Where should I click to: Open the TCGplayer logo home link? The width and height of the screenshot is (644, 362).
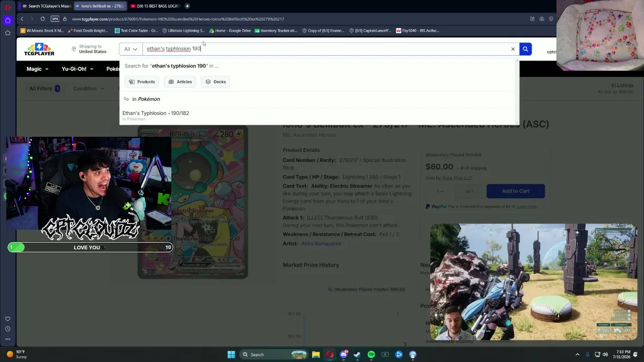click(39, 49)
